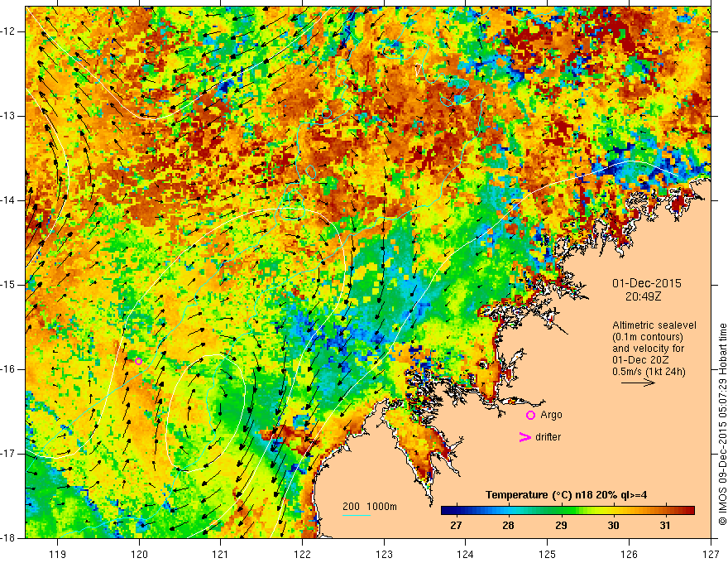
Task: Click color bar tick label '28'
Action: 509,526
